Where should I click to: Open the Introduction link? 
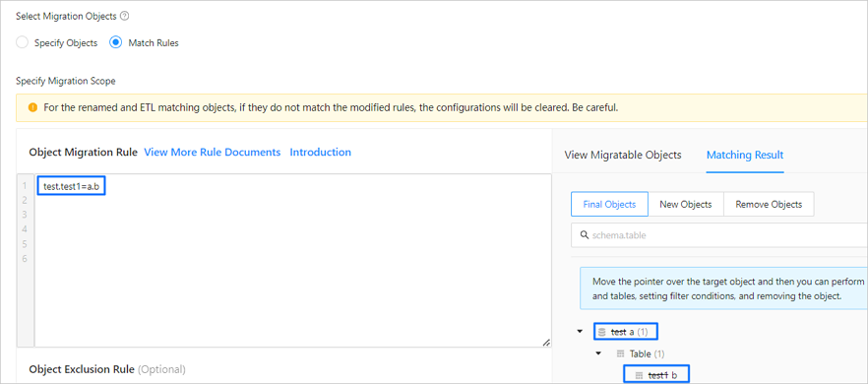coord(321,152)
